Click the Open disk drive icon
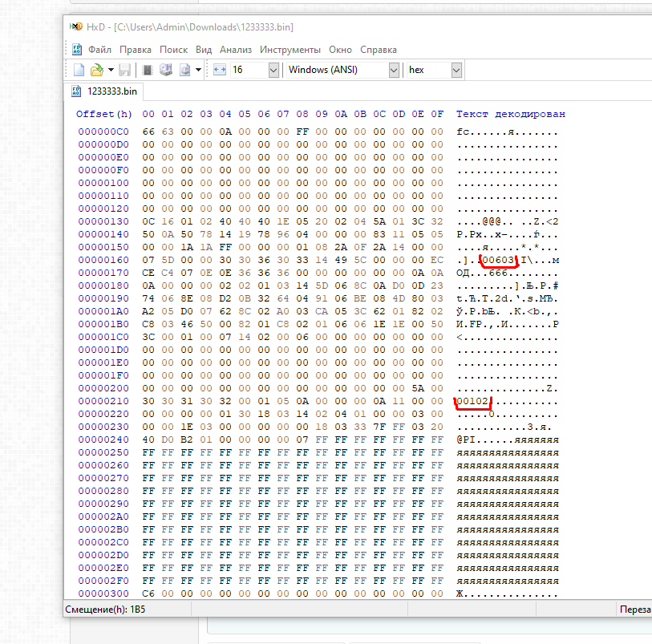The width and height of the screenshot is (652, 644). 166,70
